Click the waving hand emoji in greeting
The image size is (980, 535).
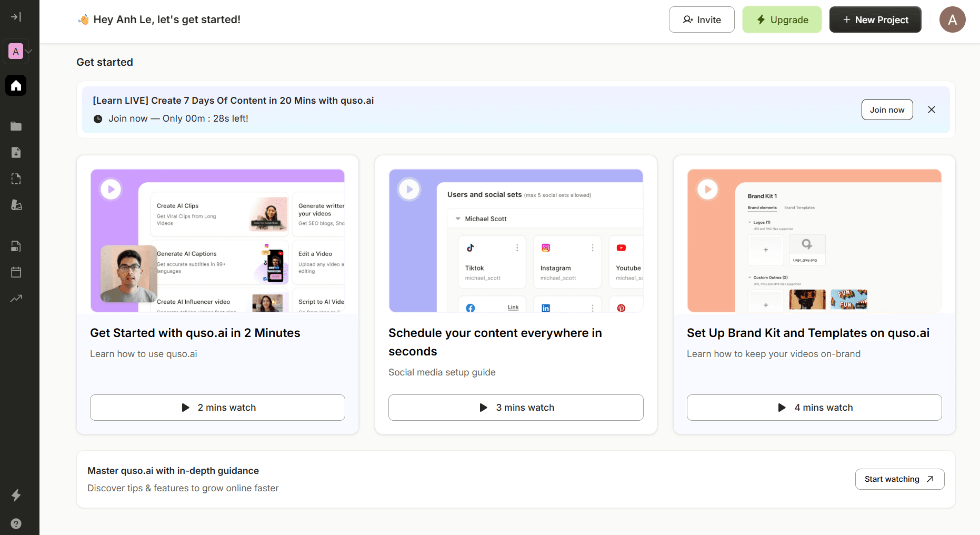click(x=84, y=19)
